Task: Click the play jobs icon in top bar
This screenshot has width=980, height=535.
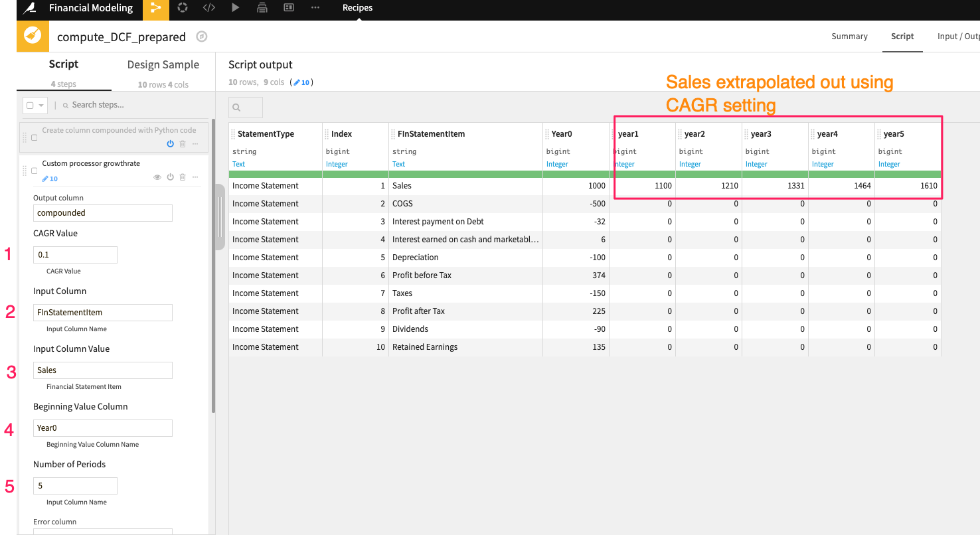Action: point(236,8)
